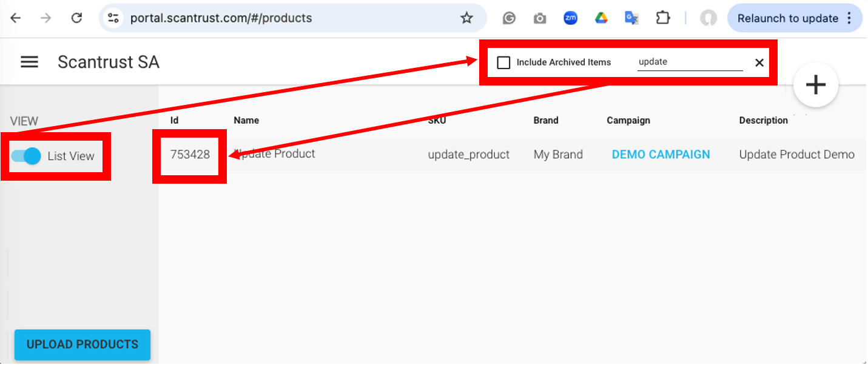The image size is (868, 365).
Task: Select product Id 753428 in list
Action: coord(190,155)
